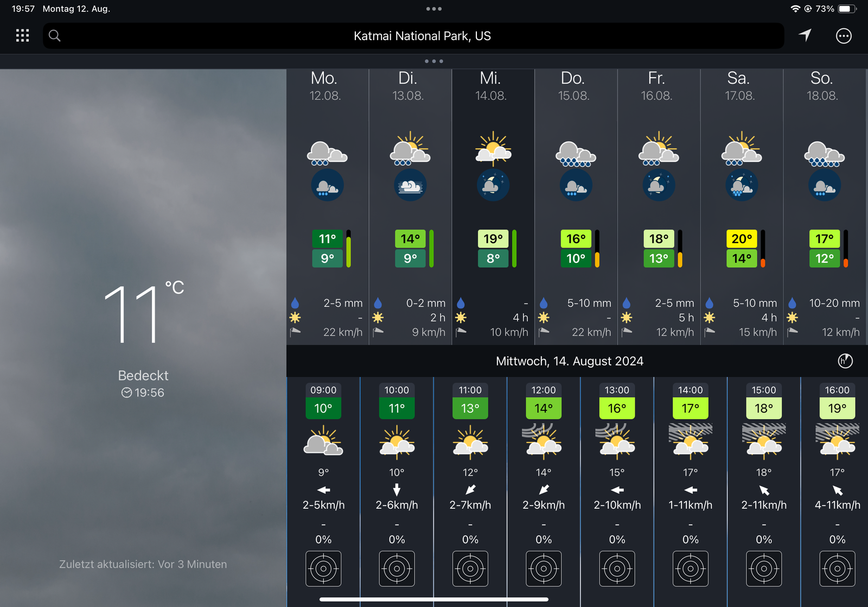Tap the search magnifier icon
The width and height of the screenshot is (868, 607).
[54, 36]
